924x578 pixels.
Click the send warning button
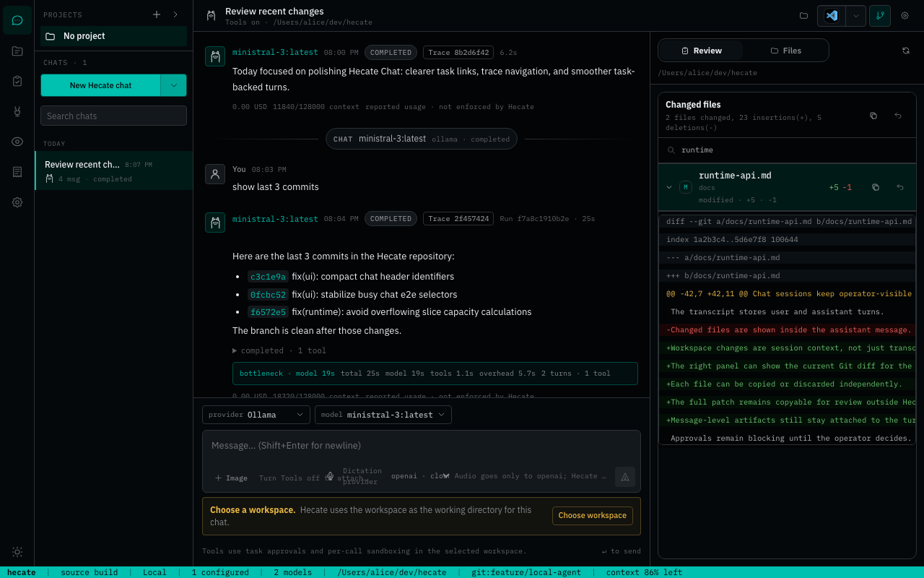coord(625,477)
